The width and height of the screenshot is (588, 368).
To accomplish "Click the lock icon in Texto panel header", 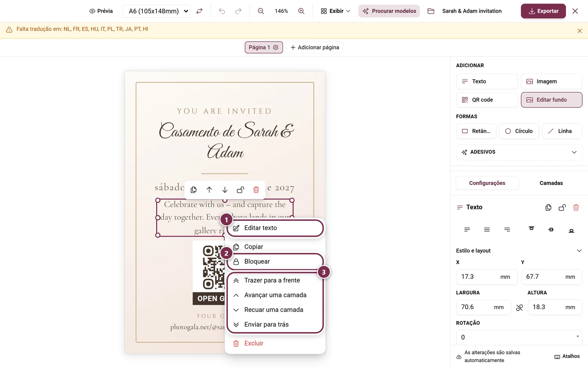I will [x=562, y=207].
